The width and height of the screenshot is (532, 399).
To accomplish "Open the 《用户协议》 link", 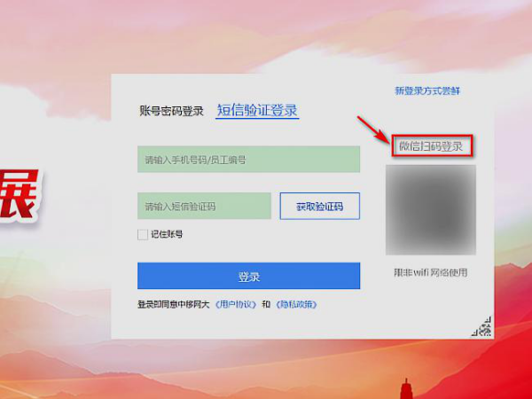I will coord(236,304).
